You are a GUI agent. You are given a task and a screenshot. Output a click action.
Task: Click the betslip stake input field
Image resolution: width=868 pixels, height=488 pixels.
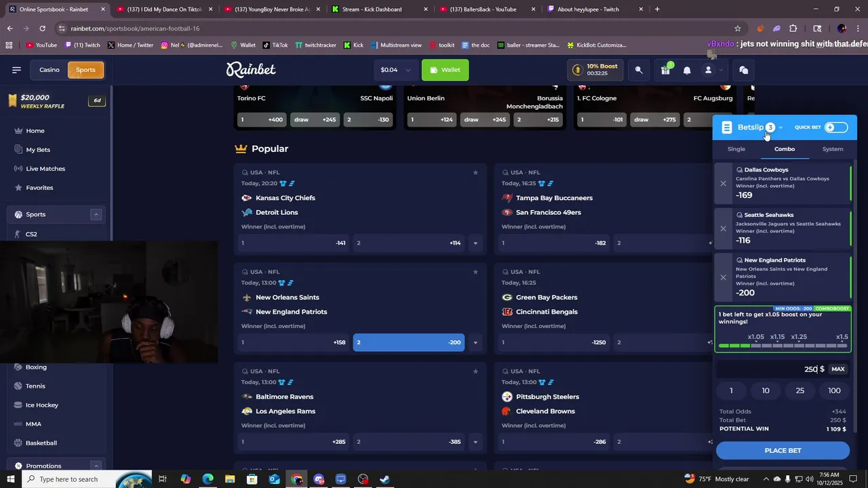pos(772,369)
